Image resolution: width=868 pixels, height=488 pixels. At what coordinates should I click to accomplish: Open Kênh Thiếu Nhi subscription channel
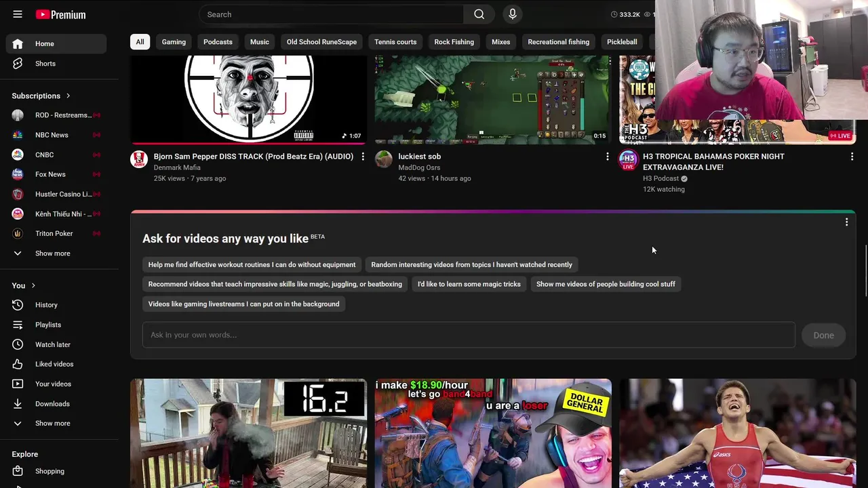[56, 213]
